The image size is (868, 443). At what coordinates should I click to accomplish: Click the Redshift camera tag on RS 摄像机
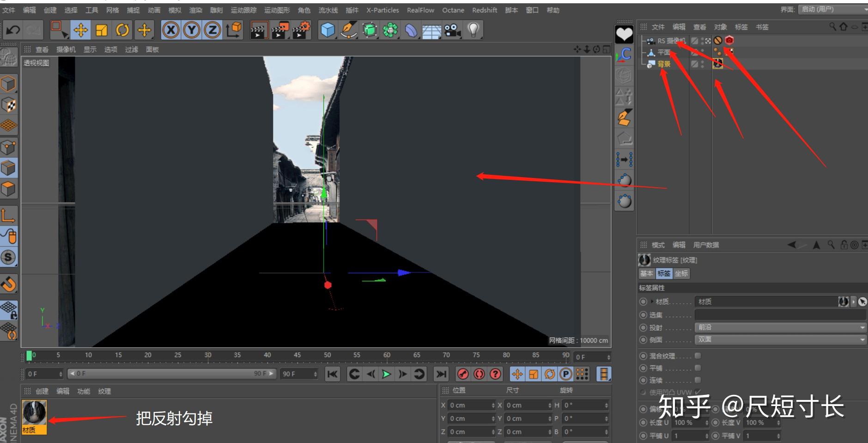728,40
